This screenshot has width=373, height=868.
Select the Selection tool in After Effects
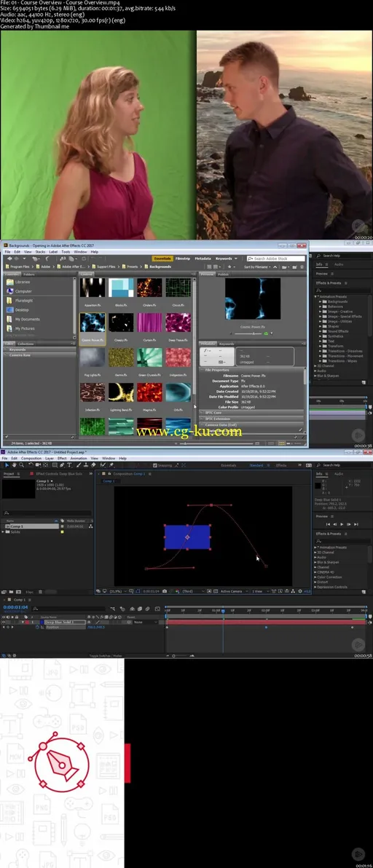coord(5,465)
